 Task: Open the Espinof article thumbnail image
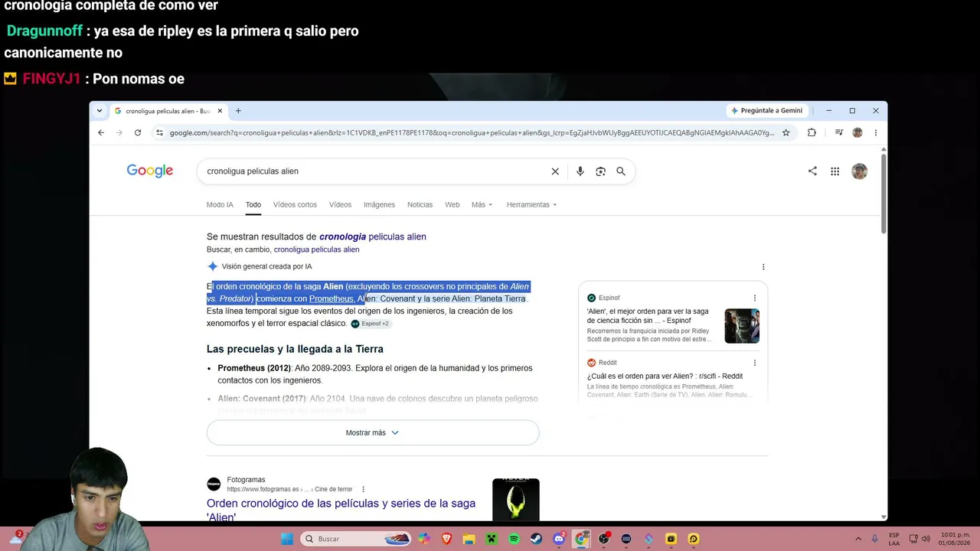[742, 326]
